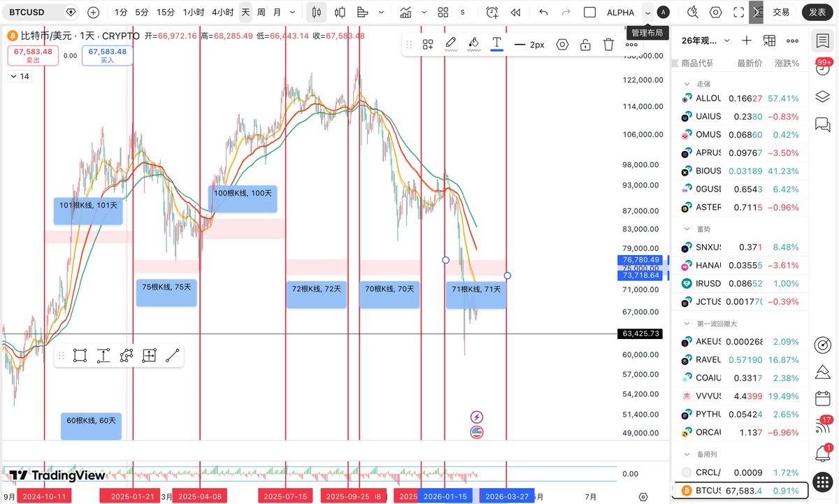Add a symbol to watchlist with plus icon
The width and height of the screenshot is (839, 504).
pyautogui.click(x=747, y=41)
